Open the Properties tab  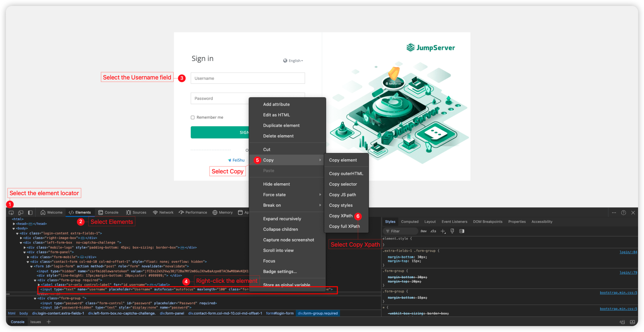click(x=517, y=222)
